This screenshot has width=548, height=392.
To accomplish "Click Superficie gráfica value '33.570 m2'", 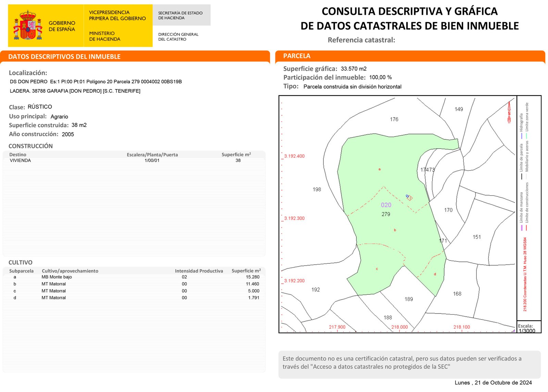I will tap(353, 69).
